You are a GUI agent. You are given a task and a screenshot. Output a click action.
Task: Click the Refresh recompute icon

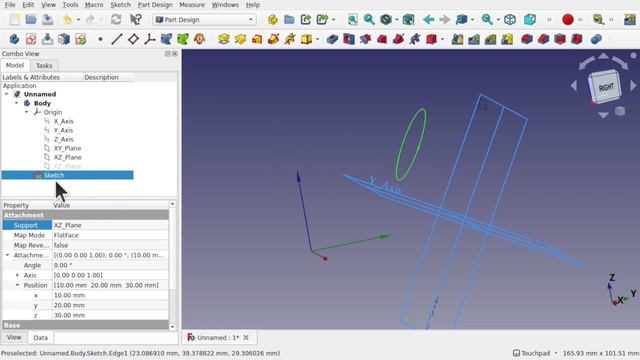pos(116,19)
